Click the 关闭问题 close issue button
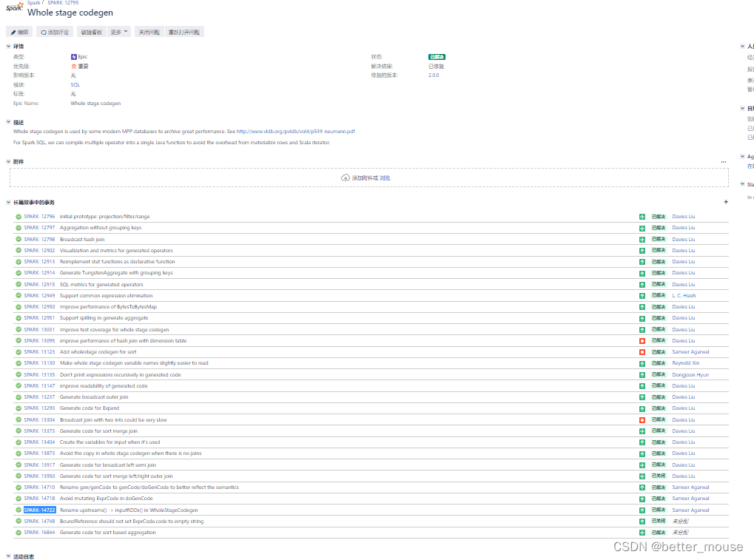754x560 pixels. tap(149, 33)
